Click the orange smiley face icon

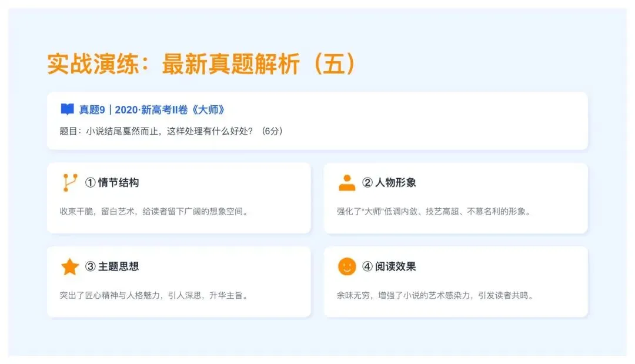[x=347, y=266]
